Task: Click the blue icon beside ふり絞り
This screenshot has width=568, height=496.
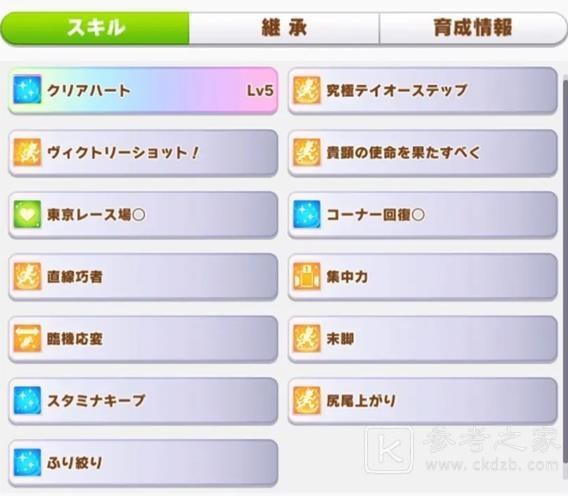Action: tap(27, 462)
